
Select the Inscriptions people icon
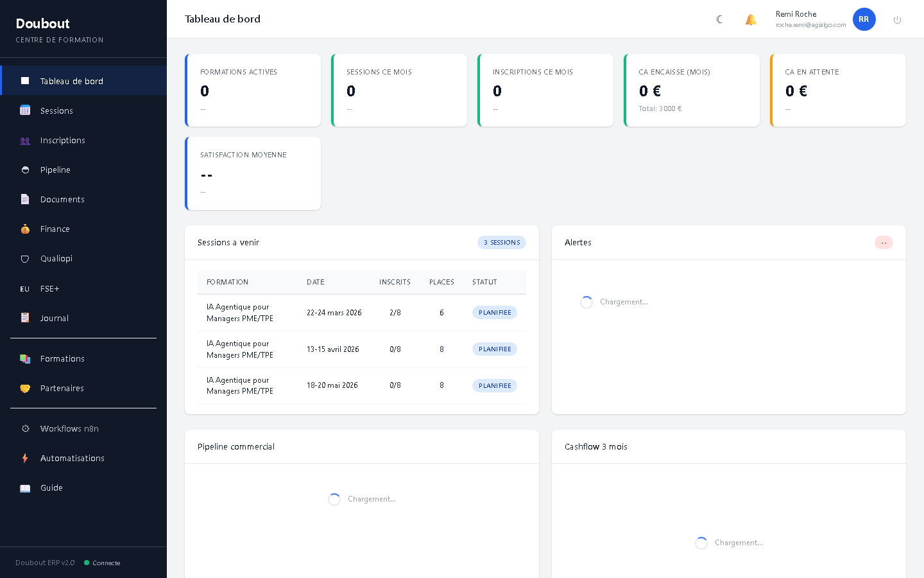(x=25, y=140)
